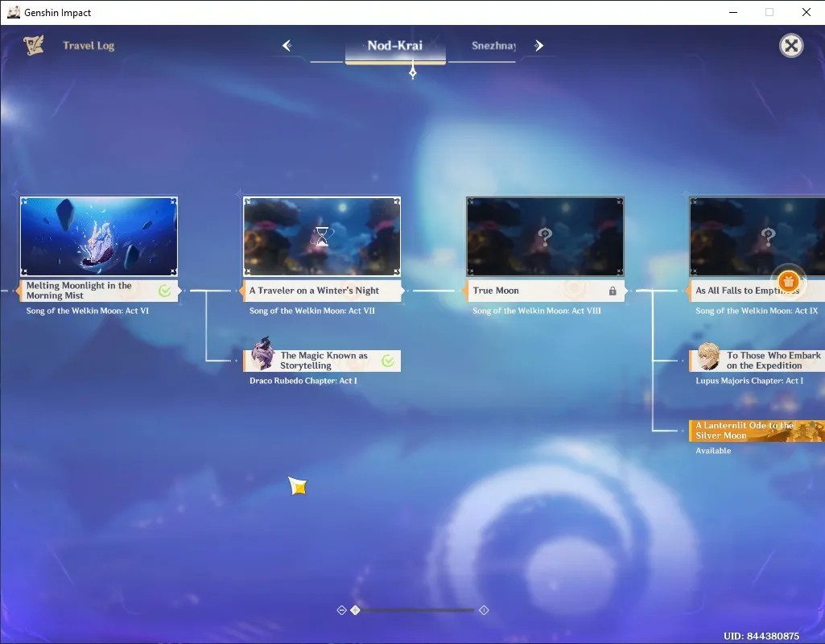The height and width of the screenshot is (644, 825).
Task: Click the question mark on True Moon thumbnail
Action: (x=545, y=237)
